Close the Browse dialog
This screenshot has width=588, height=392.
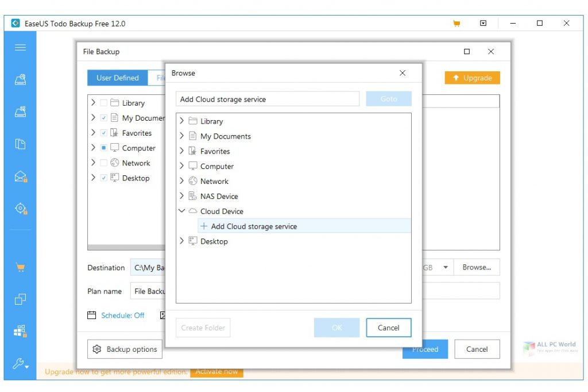(x=403, y=73)
